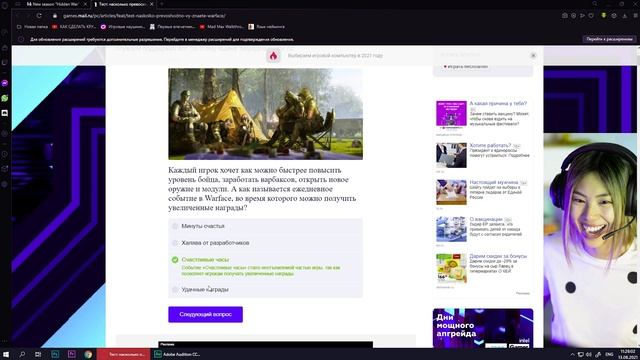Viewport: 640px width, 360px height.
Task: Click the padlock icon in the address bar
Action: 55,16
